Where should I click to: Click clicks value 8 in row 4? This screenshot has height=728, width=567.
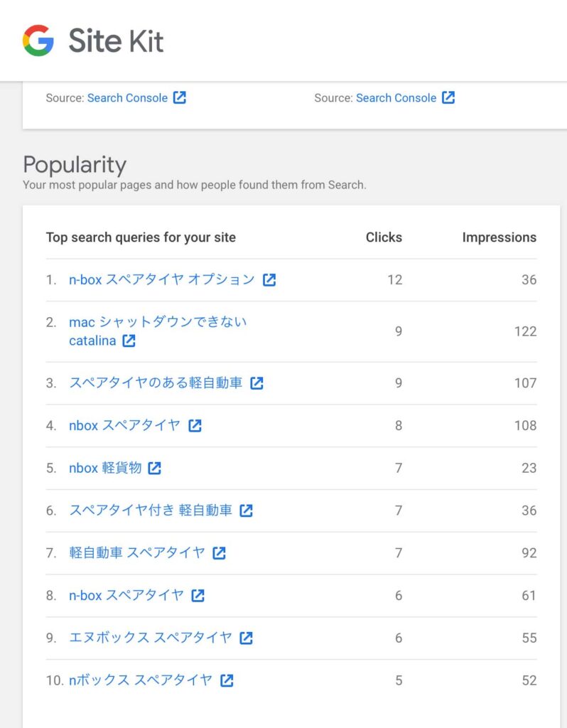399,425
